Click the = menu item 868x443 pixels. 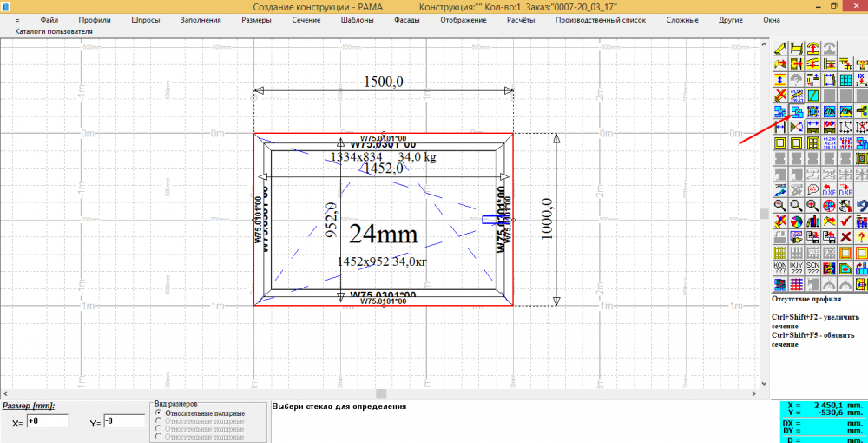pyautogui.click(x=17, y=20)
